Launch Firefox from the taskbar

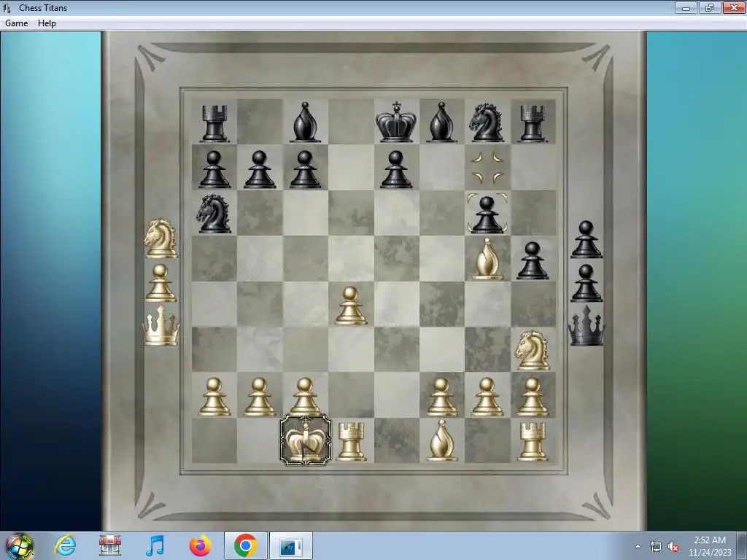point(201,545)
